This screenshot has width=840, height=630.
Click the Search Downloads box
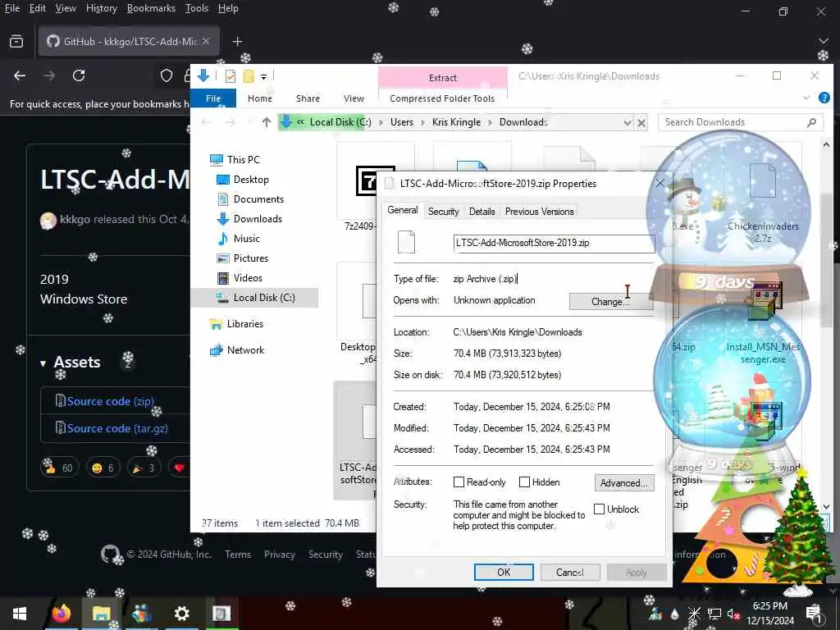pos(739,122)
